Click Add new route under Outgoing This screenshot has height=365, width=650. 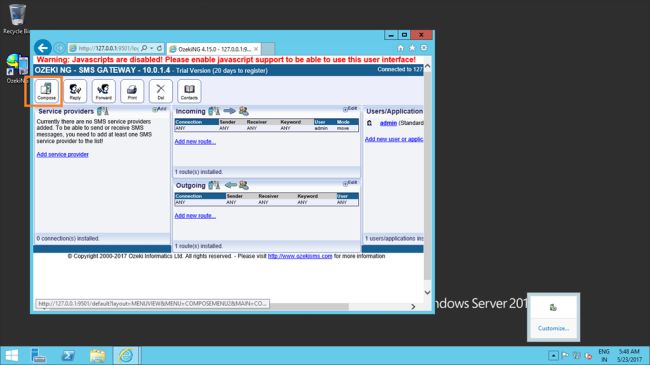[195, 216]
